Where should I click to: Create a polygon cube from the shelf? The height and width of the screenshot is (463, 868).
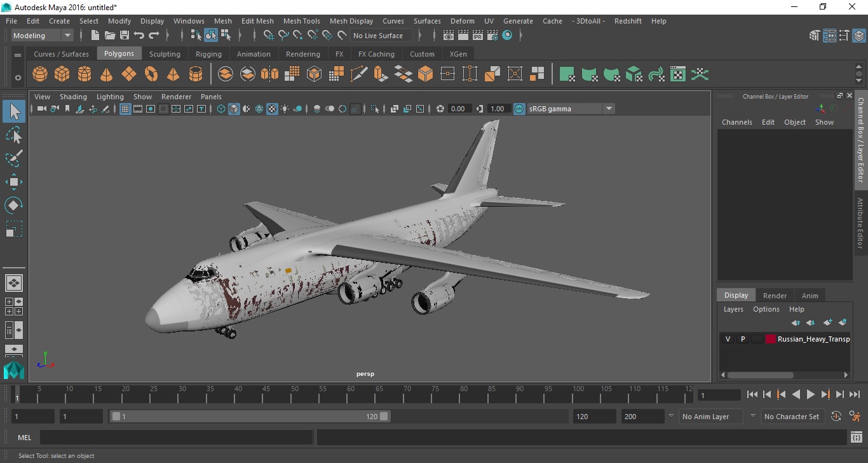[62, 74]
